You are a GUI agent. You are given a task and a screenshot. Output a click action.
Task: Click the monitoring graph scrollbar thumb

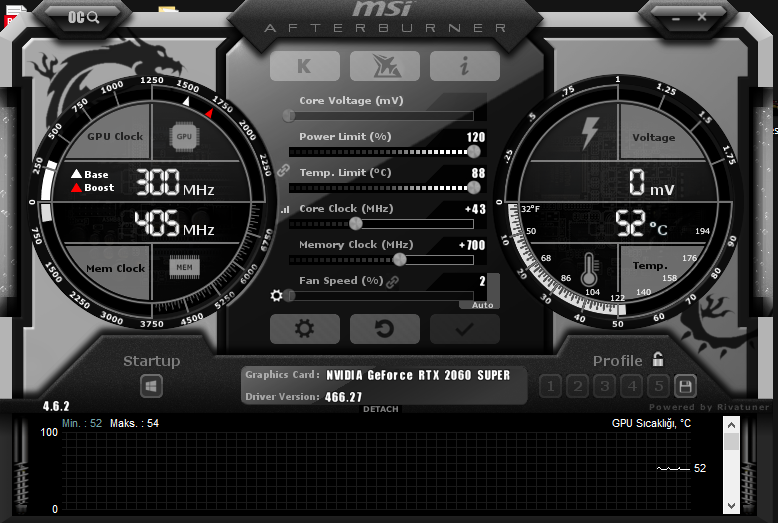tap(731, 441)
